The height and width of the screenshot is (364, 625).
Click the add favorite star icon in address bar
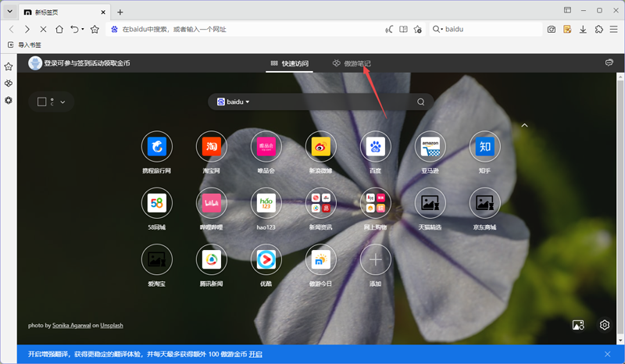418,29
